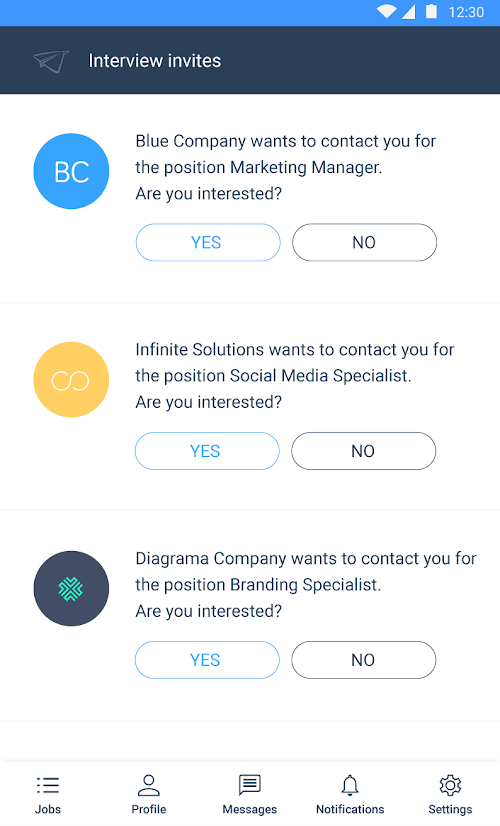The width and height of the screenshot is (500, 826).
Task: Open the Jobs list icon
Action: tap(48, 785)
